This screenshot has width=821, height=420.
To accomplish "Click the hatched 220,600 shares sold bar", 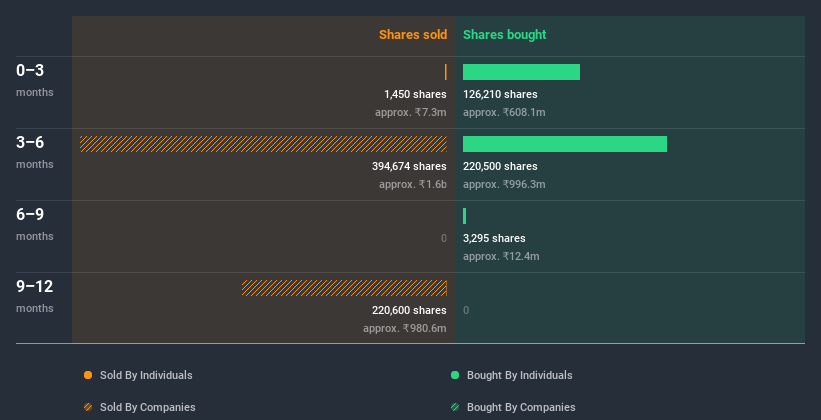I will (x=345, y=288).
